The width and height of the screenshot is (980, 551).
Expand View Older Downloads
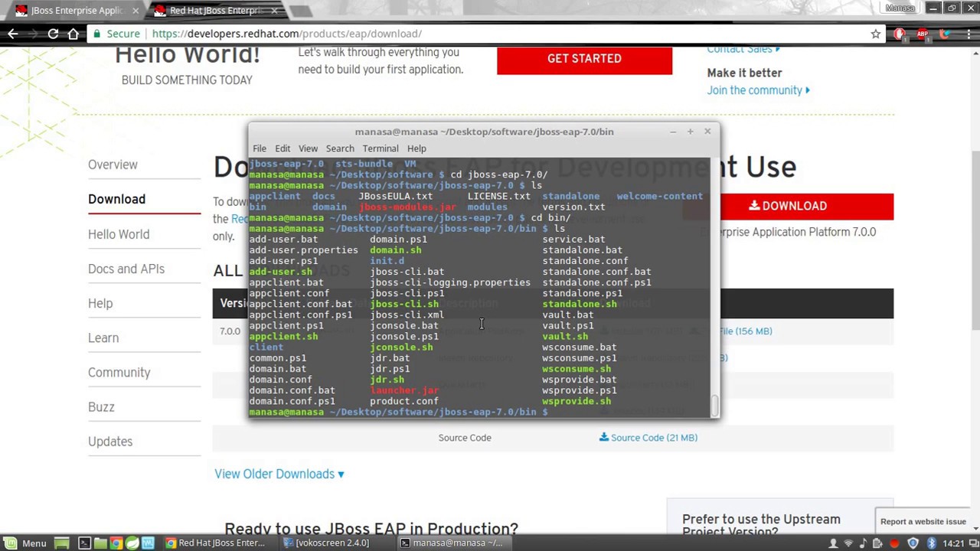[x=279, y=474]
